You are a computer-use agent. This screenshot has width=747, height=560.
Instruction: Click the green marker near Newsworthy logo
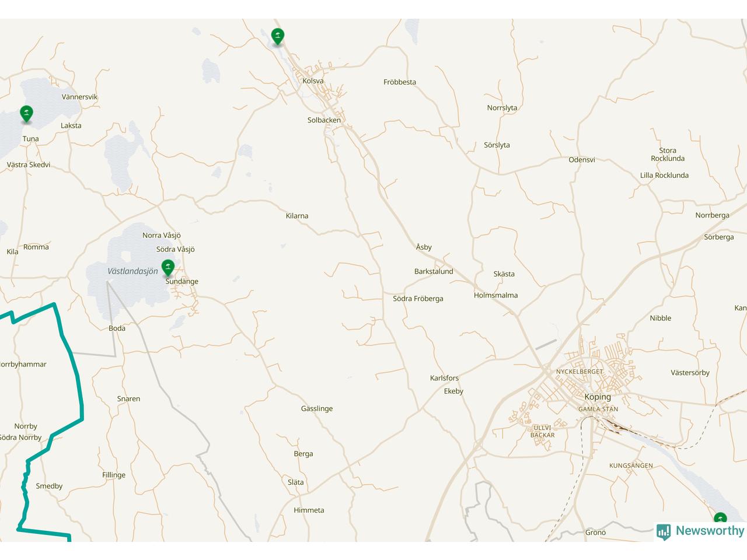(x=720, y=519)
